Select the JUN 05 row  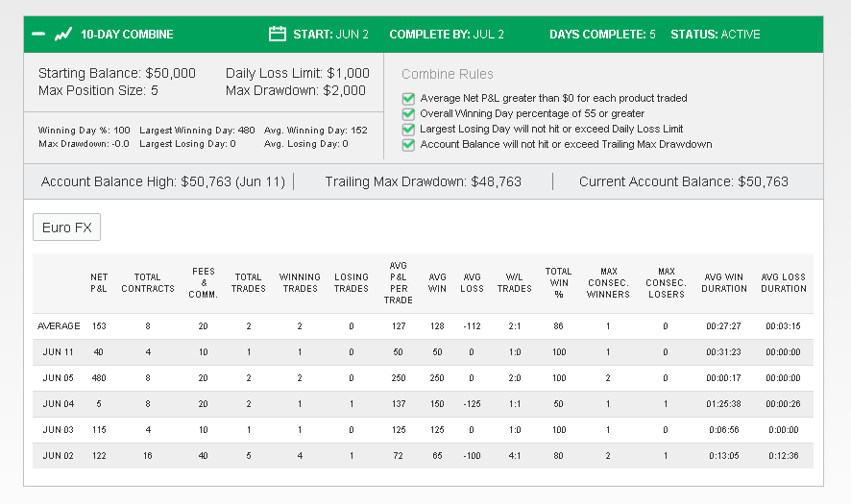point(423,378)
